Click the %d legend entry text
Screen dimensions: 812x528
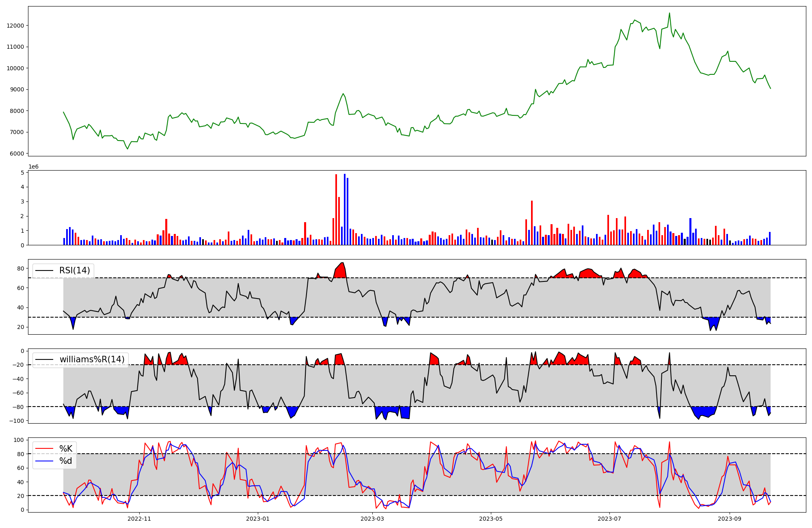tap(66, 461)
